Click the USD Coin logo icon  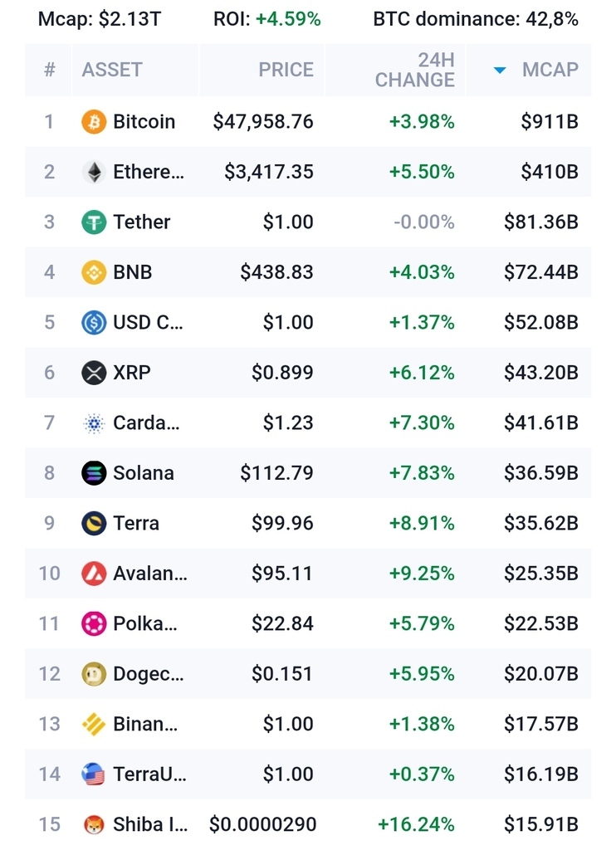point(94,323)
